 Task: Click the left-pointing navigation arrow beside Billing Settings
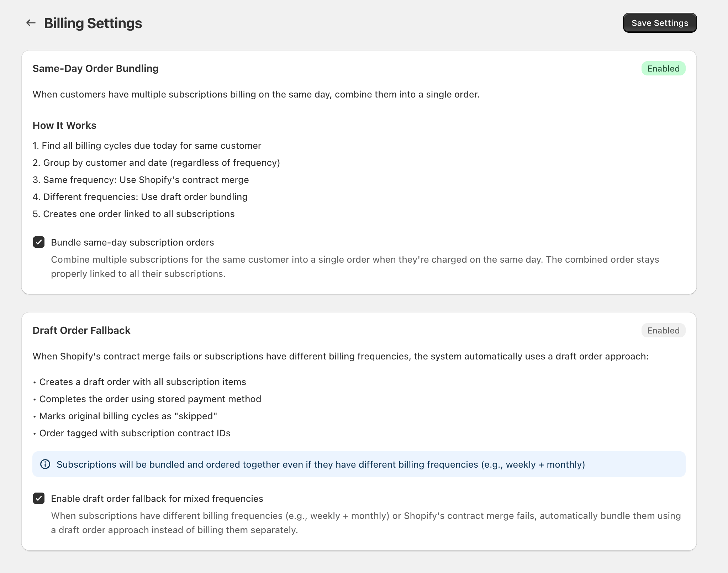pos(31,22)
